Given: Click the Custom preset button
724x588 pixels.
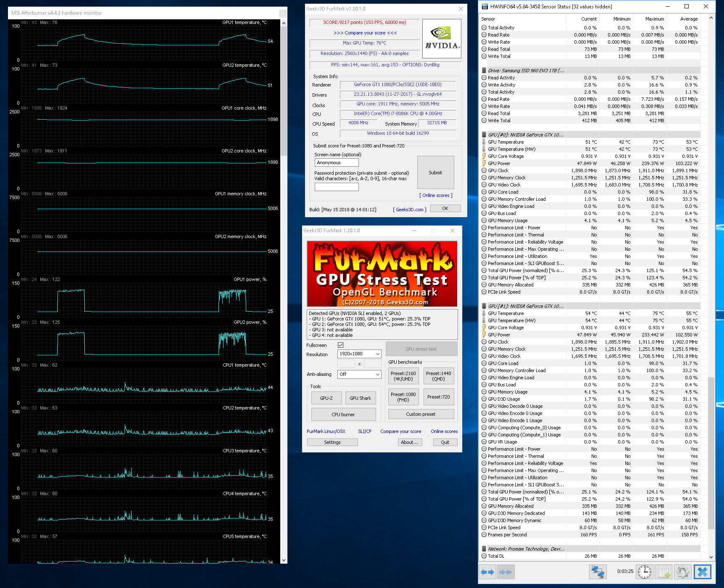Looking at the screenshot, I should (421, 414).
